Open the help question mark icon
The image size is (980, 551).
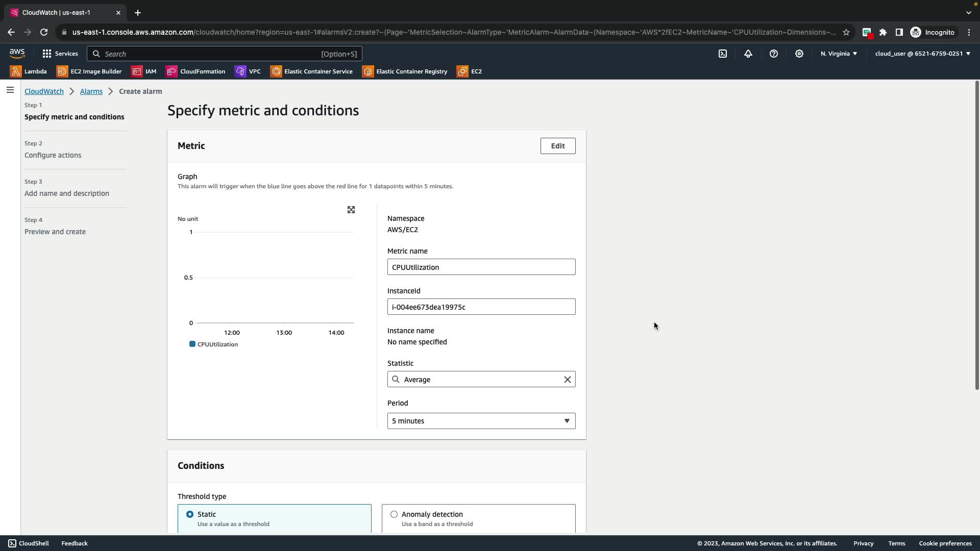tap(774, 54)
